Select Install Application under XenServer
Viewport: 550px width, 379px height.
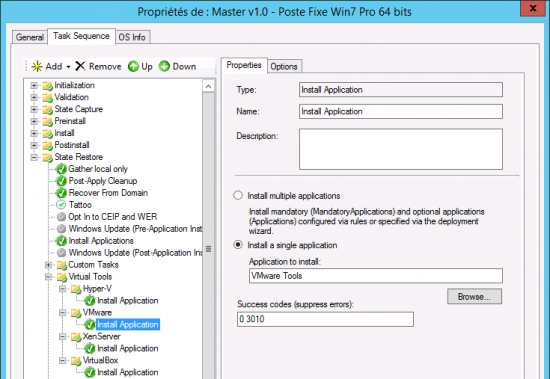click(128, 348)
